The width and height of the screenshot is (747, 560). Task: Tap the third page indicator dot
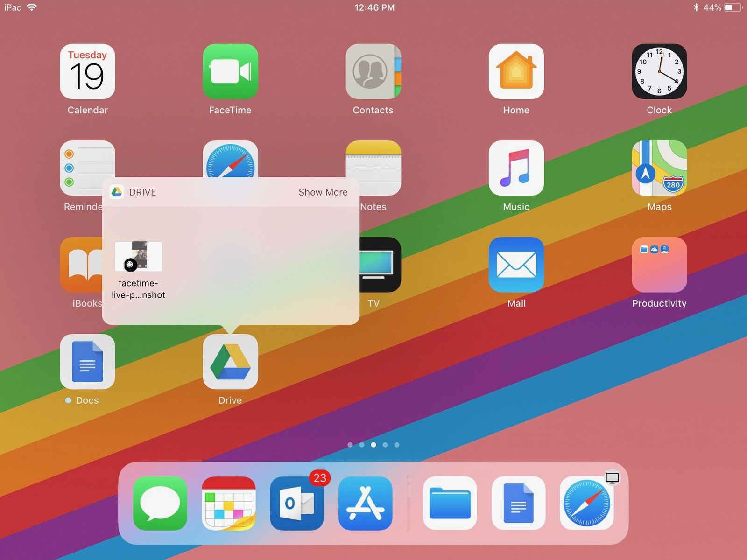pos(373,445)
